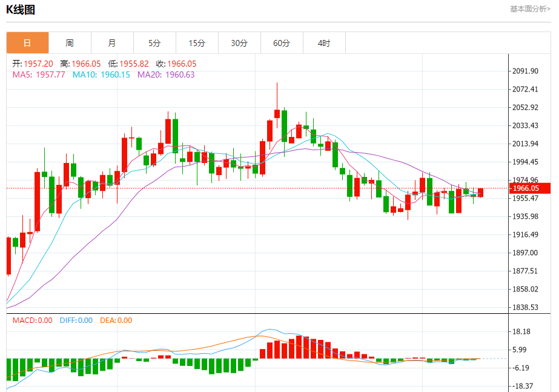
Task: Click the 收: 1966.05 close value
Action: 176,64
